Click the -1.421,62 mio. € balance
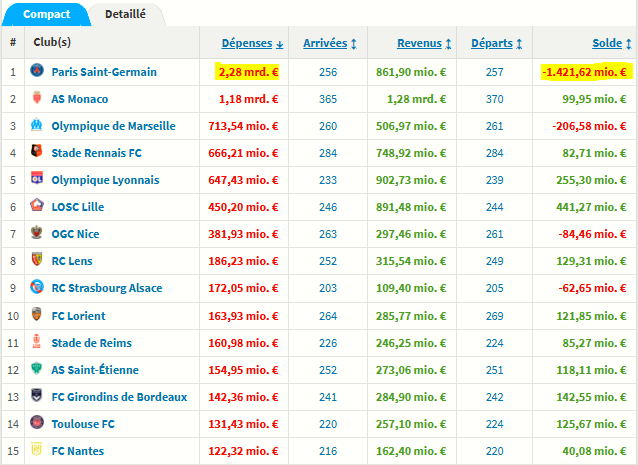 pos(584,72)
